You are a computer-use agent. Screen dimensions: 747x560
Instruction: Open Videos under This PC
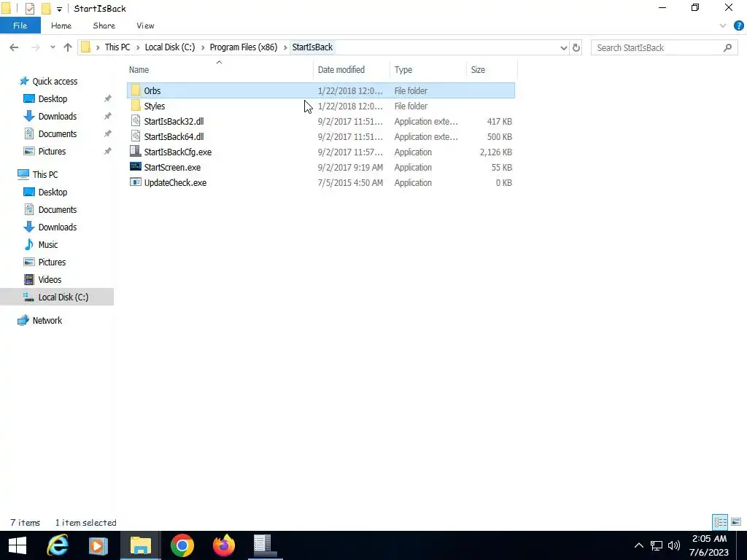pos(50,279)
